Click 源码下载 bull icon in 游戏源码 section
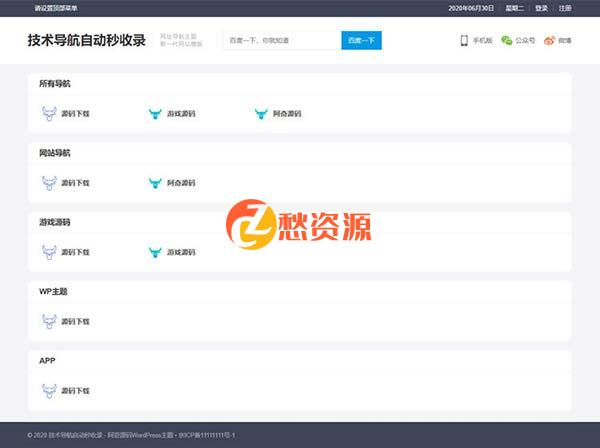The height and width of the screenshot is (448, 600). coord(49,252)
